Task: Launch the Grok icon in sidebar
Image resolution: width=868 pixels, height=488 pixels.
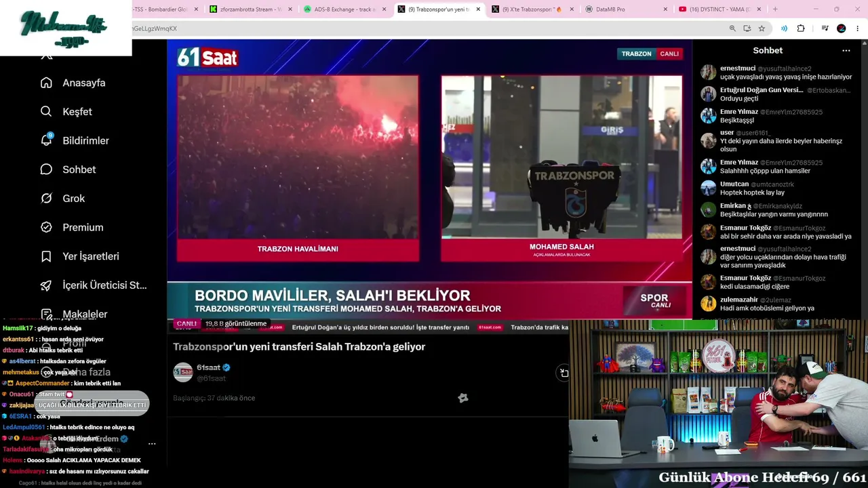Action: coord(46,199)
